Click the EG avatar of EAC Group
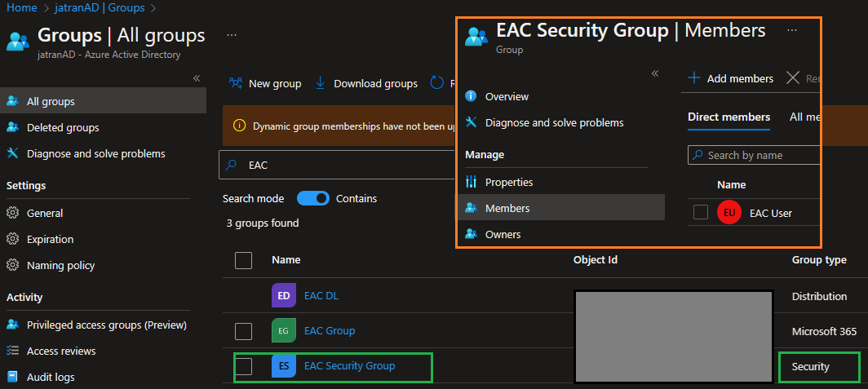Screen dimensions: 868x389 (284, 331)
